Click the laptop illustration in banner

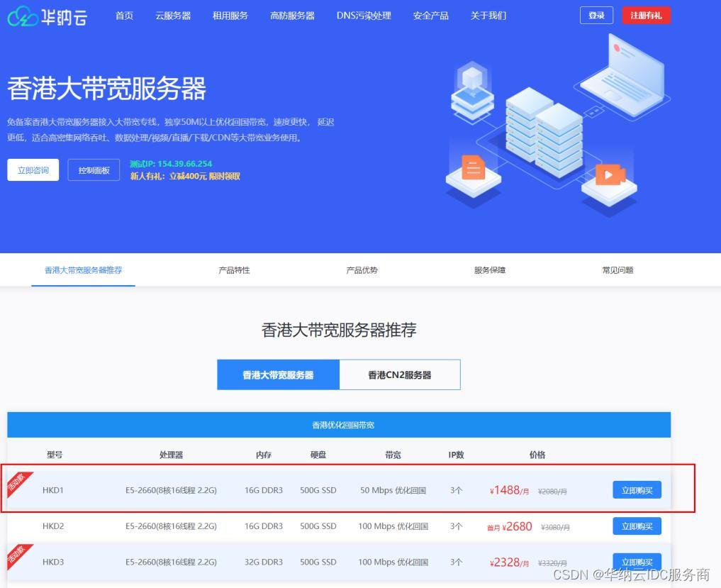623,75
